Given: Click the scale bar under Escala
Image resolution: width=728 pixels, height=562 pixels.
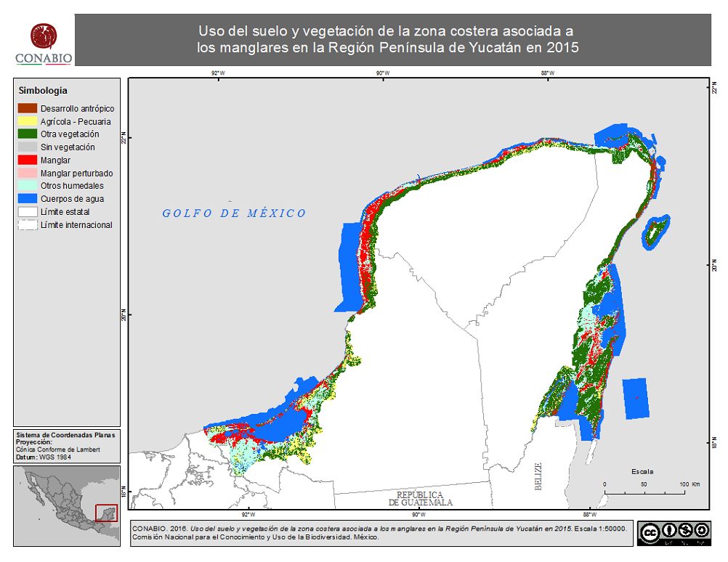Looking at the screenshot, I should 644,492.
